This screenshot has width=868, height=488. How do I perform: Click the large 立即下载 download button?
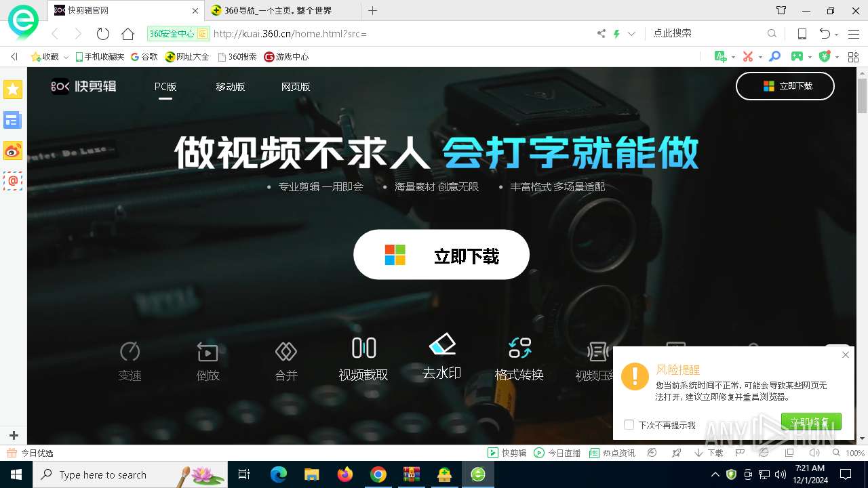[x=441, y=255]
